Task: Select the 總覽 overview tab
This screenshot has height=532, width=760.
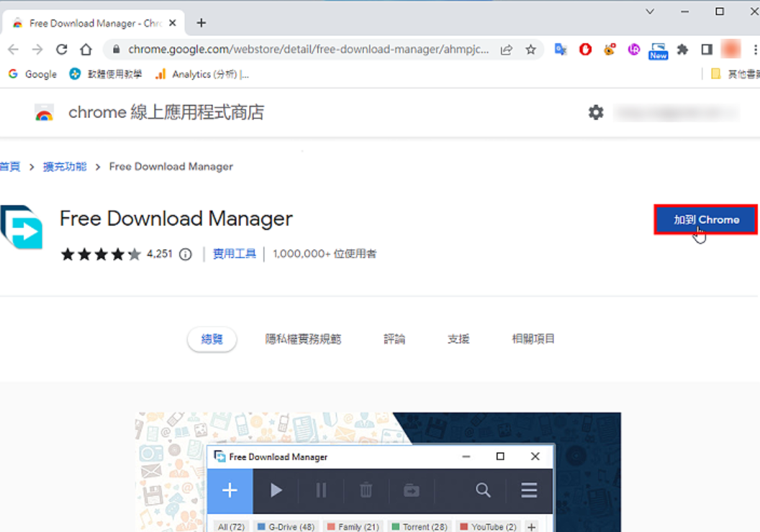Action: [212, 339]
